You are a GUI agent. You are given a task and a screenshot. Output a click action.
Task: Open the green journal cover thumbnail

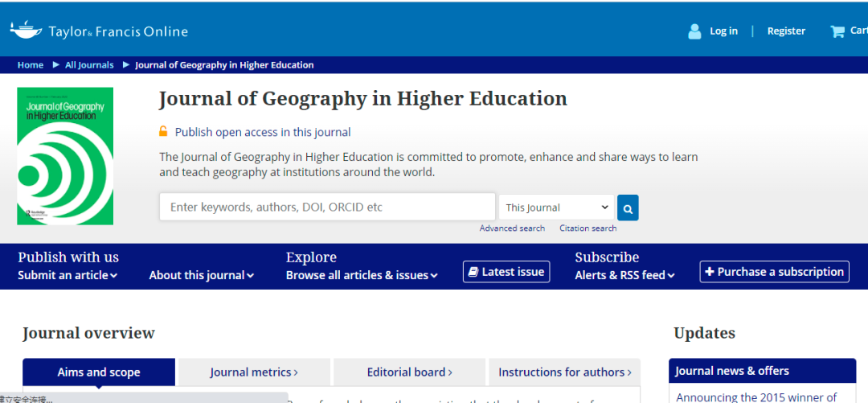65,156
